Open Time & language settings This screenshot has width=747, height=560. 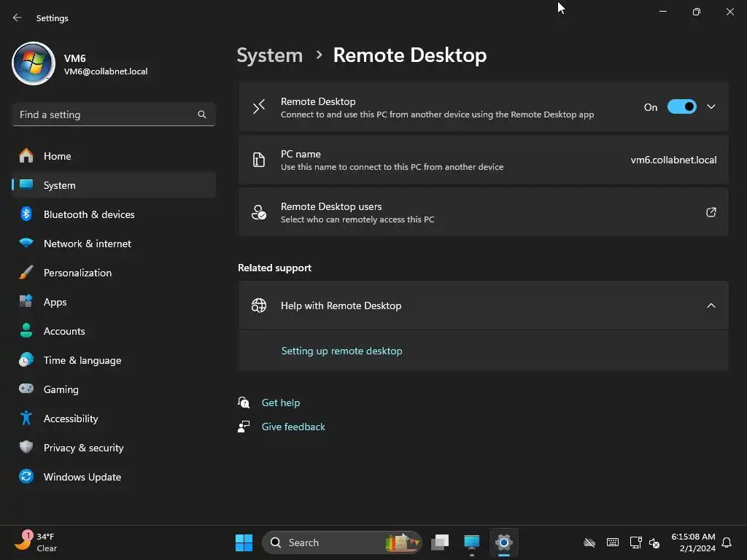click(x=113, y=359)
